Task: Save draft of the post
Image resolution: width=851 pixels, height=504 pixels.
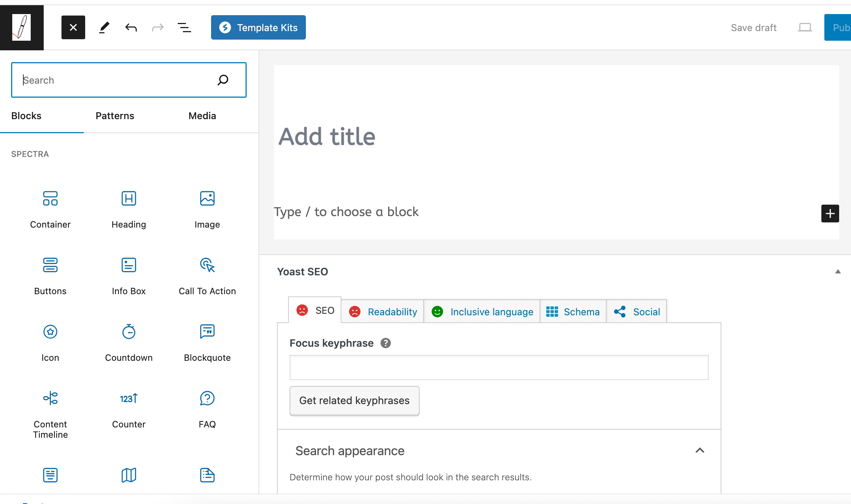Action: [x=754, y=28]
